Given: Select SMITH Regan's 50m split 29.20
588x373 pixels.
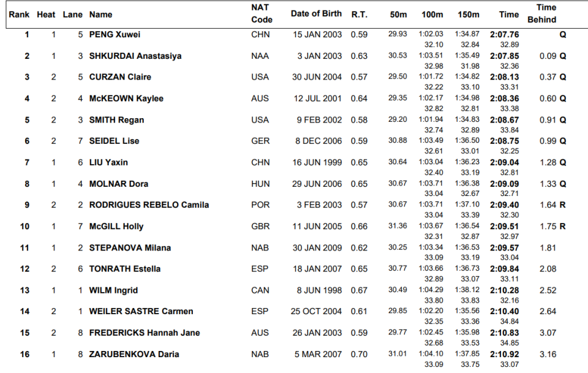Looking at the screenshot, I should pos(398,119).
